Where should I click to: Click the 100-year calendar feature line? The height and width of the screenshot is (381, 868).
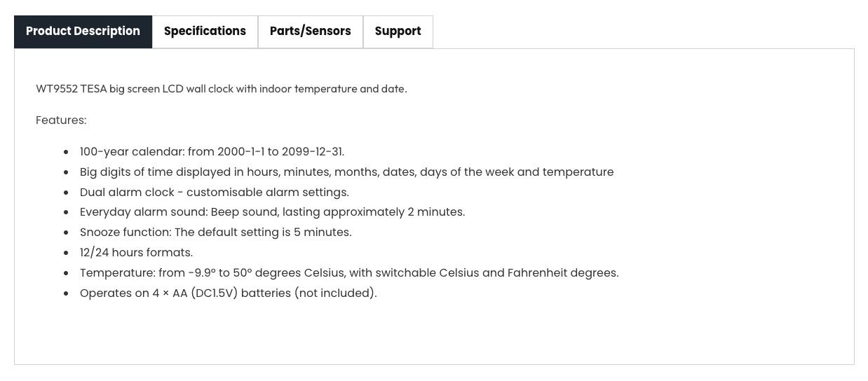tap(212, 152)
